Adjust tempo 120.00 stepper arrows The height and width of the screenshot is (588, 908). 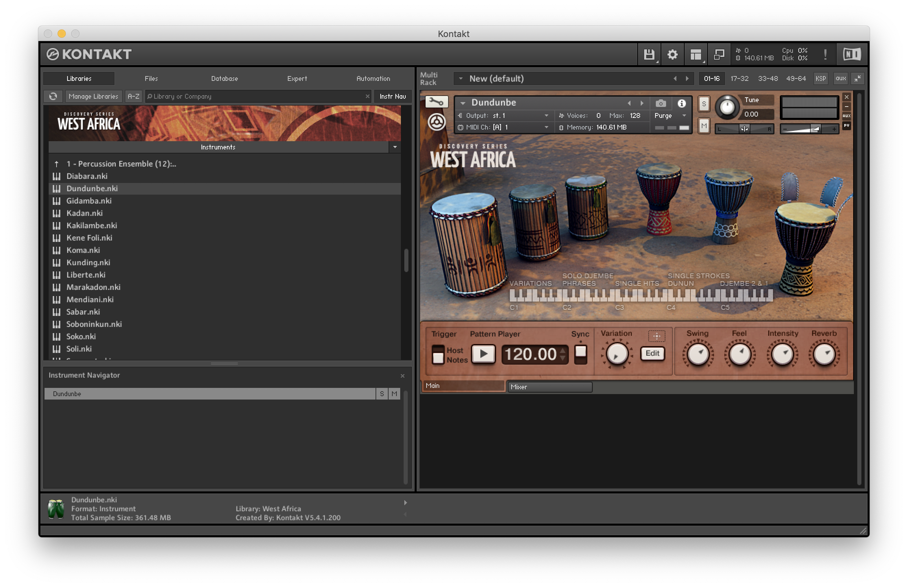[x=563, y=354]
